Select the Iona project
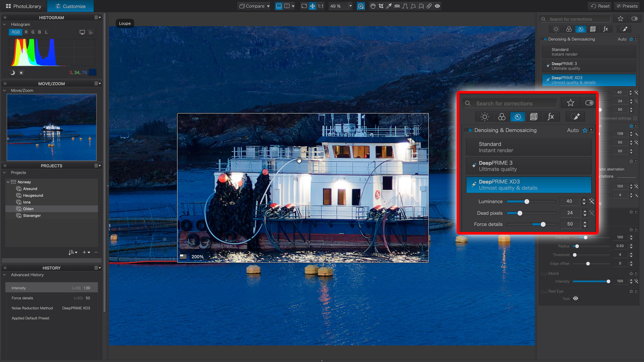Screen dimensions: 644x362 pyautogui.click(x=51, y=202)
